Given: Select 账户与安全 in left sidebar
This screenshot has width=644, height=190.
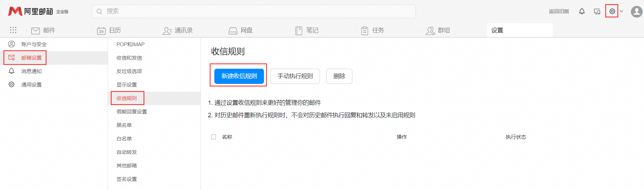Looking at the screenshot, I should (x=34, y=44).
